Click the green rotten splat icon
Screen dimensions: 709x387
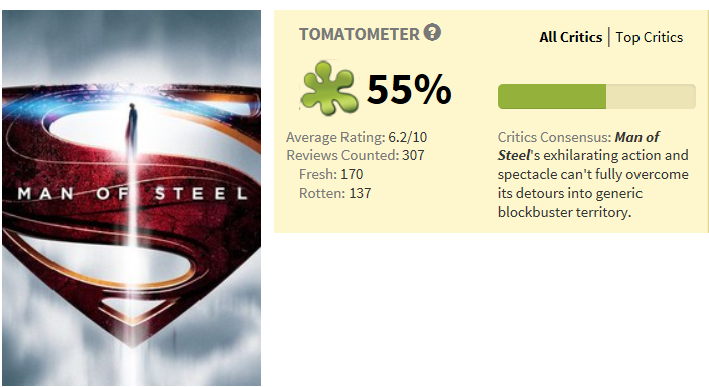tap(329, 87)
